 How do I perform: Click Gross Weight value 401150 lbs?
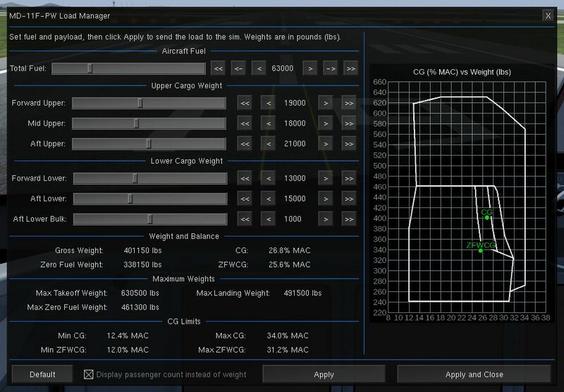143,250
